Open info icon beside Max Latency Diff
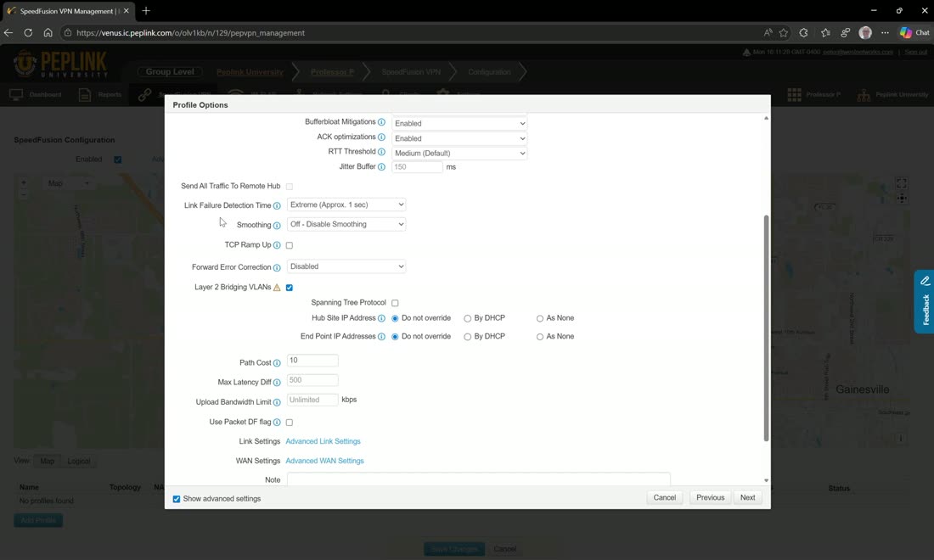Viewport: 934px width, 560px height. point(277,383)
